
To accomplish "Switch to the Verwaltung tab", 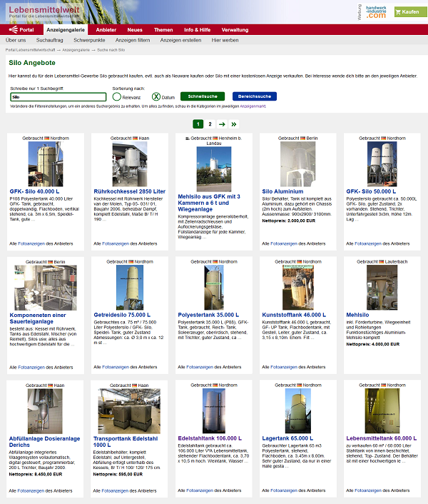I will pyautogui.click(x=235, y=30).
